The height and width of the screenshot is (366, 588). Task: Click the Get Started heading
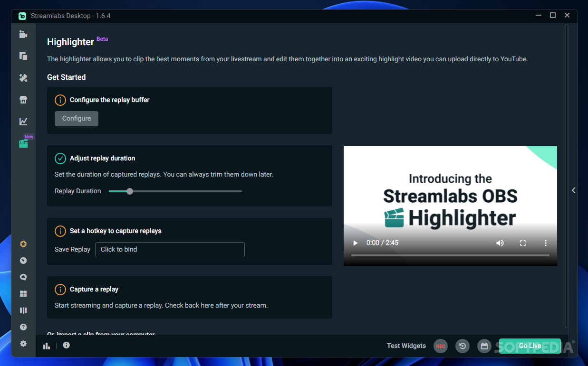(67, 77)
